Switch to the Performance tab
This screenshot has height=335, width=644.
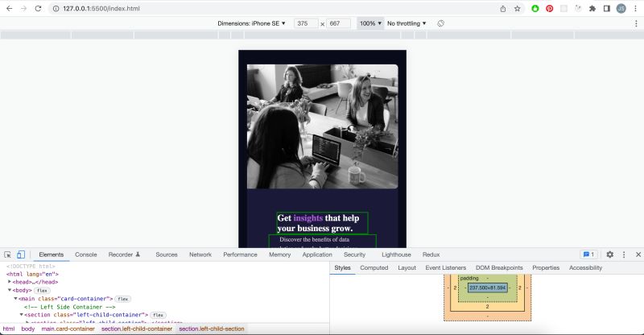240,254
